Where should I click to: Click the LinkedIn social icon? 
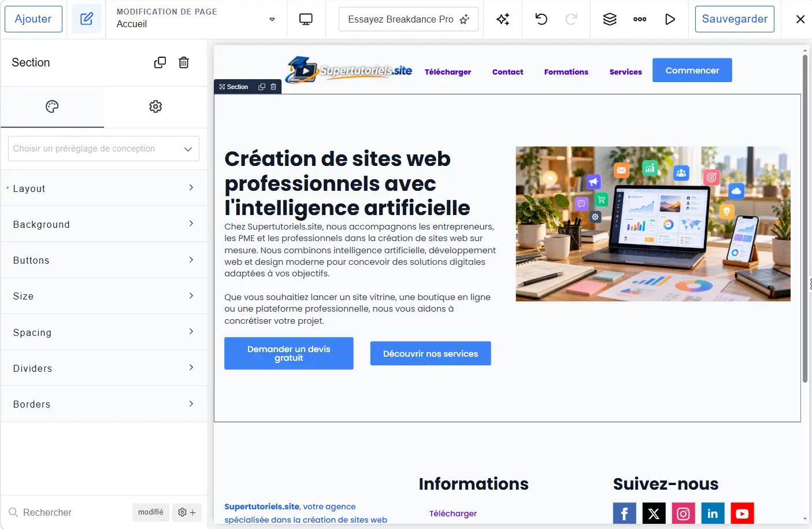click(713, 513)
